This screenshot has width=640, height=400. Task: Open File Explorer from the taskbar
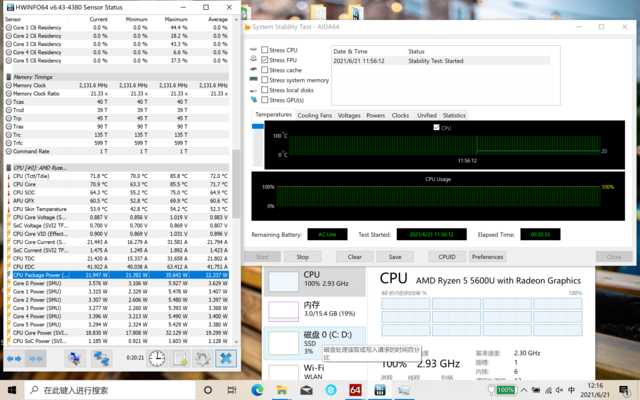coord(282,390)
